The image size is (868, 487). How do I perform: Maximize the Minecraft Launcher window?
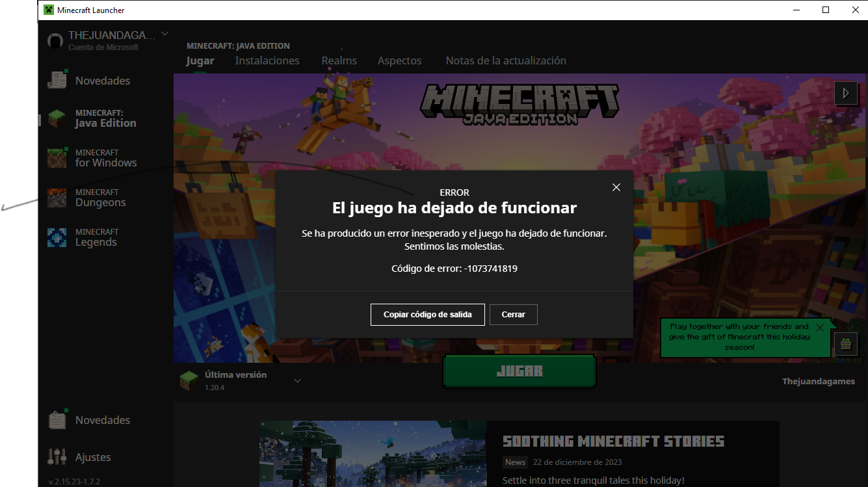(x=826, y=10)
